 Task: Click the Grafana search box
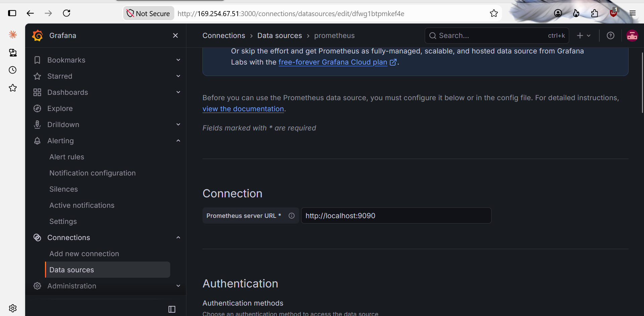(x=497, y=36)
